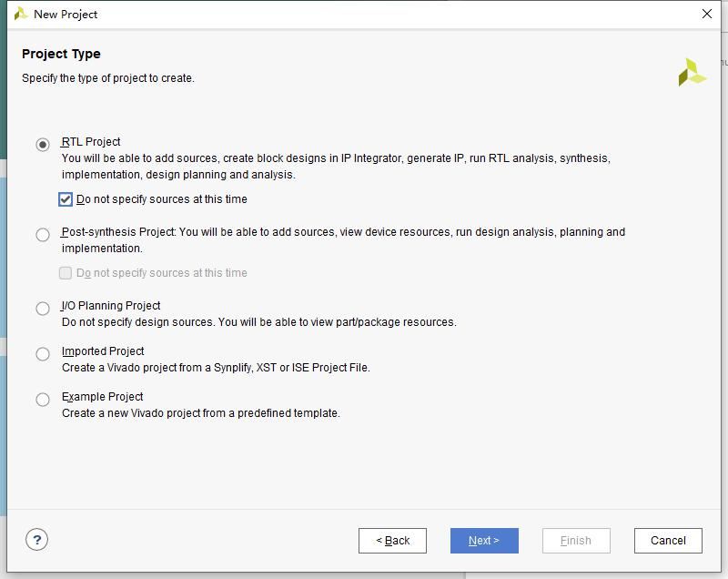Close the New Project dialog
The height and width of the screenshot is (579, 728).
point(707,14)
